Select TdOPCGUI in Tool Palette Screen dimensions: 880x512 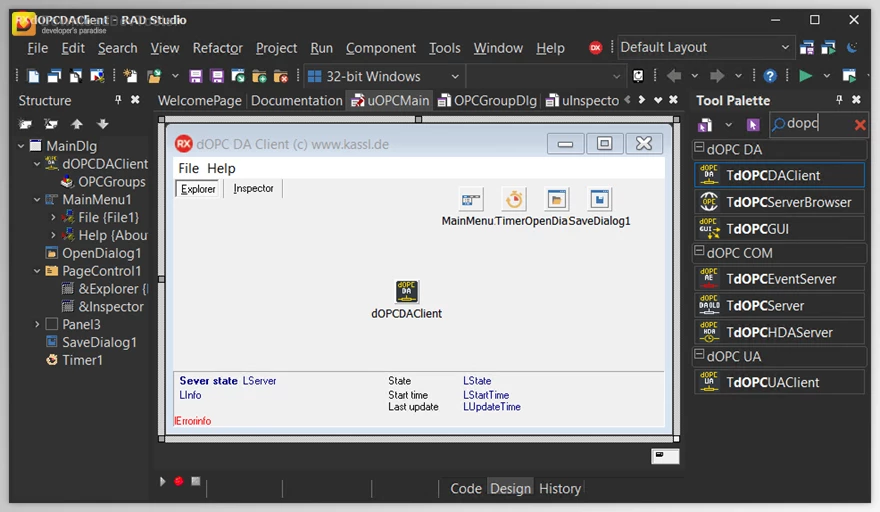click(779, 229)
